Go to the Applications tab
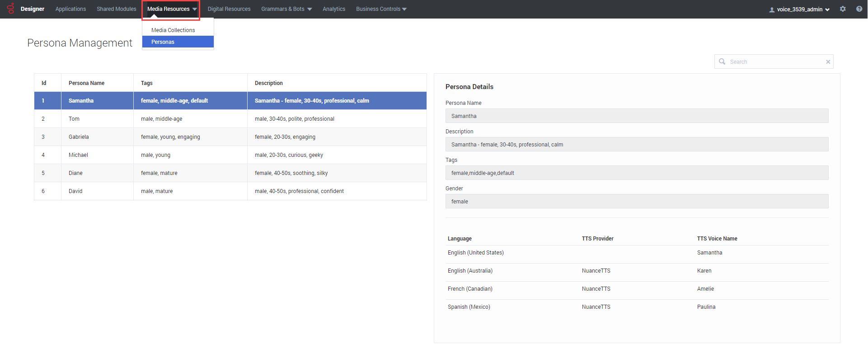 (70, 9)
